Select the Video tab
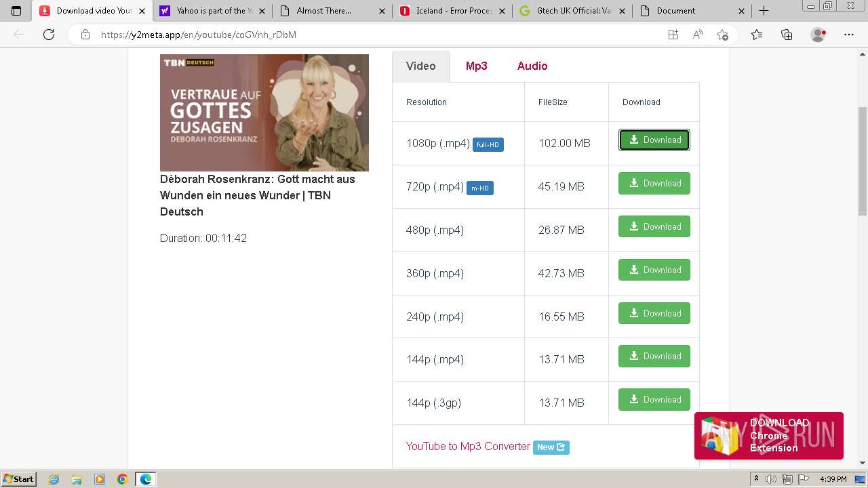 421,66
